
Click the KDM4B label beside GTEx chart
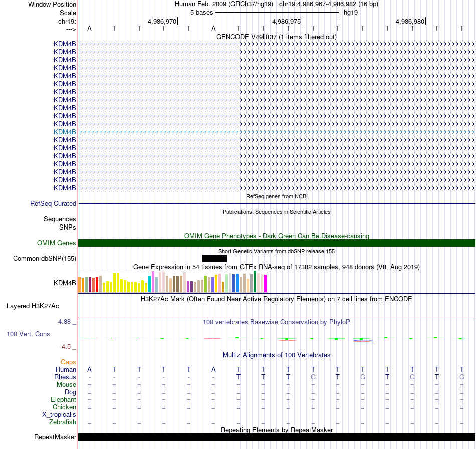(65, 283)
